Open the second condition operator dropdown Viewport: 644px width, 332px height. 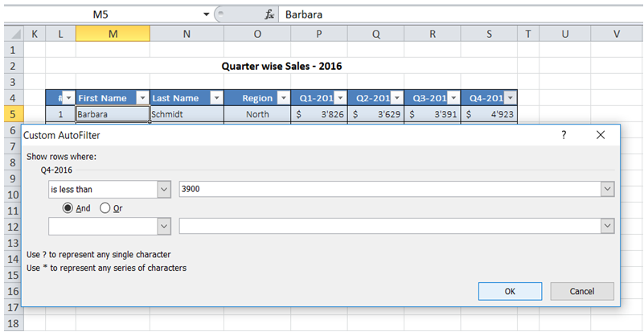pyautogui.click(x=164, y=227)
